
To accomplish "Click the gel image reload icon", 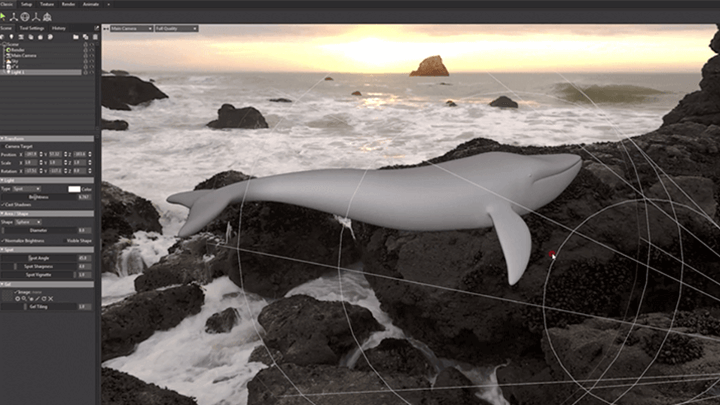I will click(x=44, y=298).
